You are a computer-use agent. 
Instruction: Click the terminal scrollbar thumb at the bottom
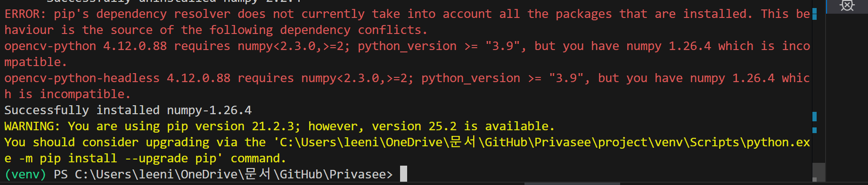819,171
